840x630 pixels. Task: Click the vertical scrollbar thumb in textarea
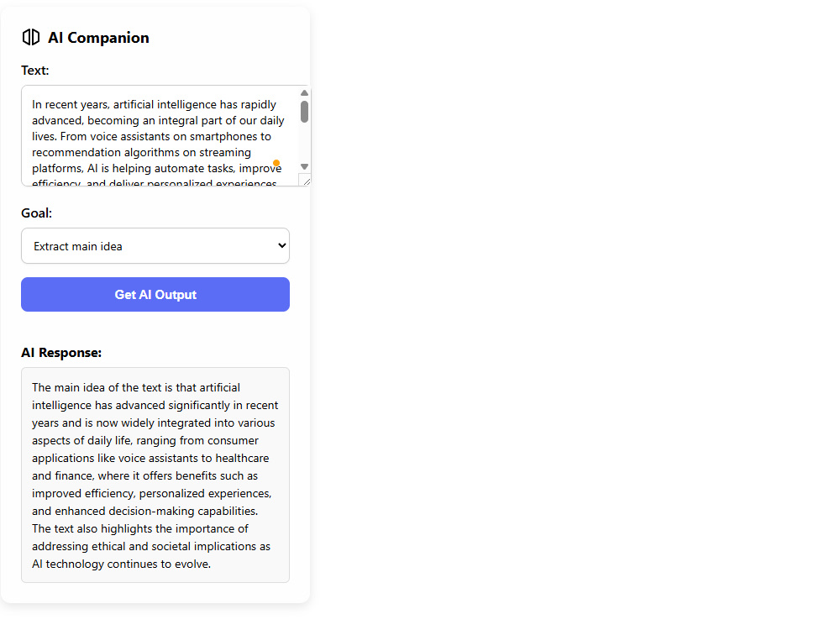point(304,112)
